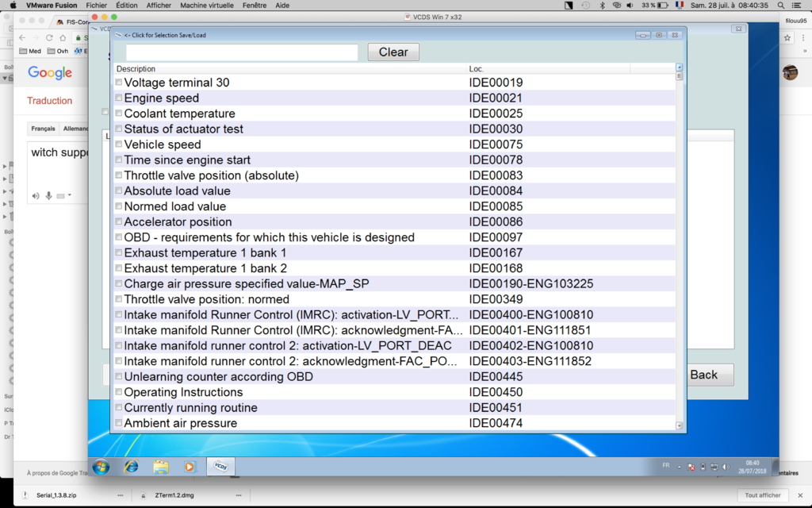The image size is (812, 508).
Task: Select the Ambient air pressure checkbox
Action: (x=119, y=424)
